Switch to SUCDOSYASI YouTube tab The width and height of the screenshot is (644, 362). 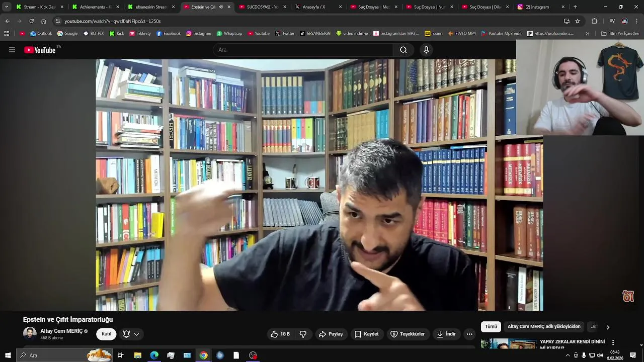(263, 7)
